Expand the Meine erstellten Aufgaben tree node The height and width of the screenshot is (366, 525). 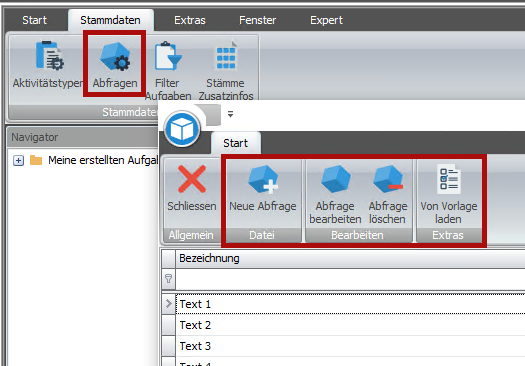pos(18,161)
